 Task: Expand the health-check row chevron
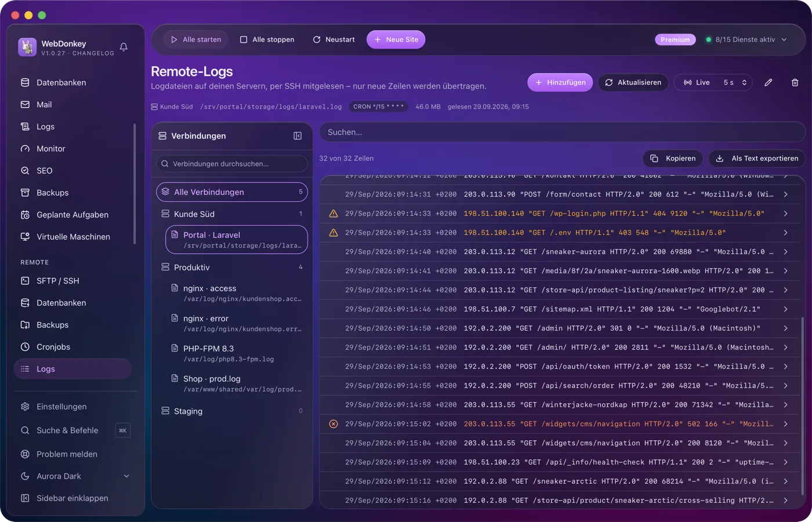[785, 462]
